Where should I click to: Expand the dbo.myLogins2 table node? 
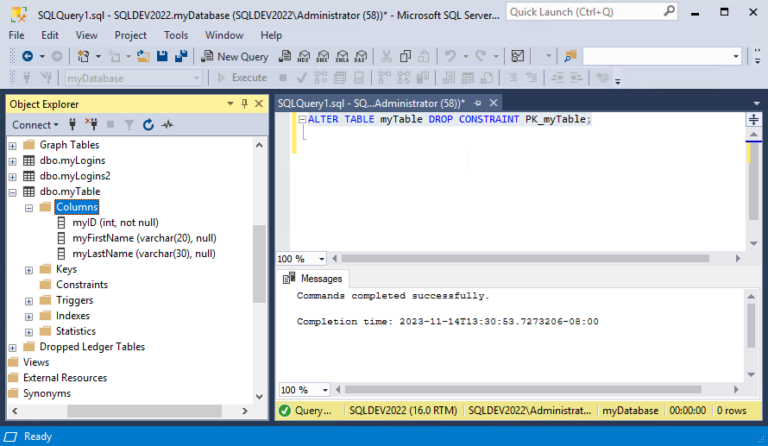[13, 177]
